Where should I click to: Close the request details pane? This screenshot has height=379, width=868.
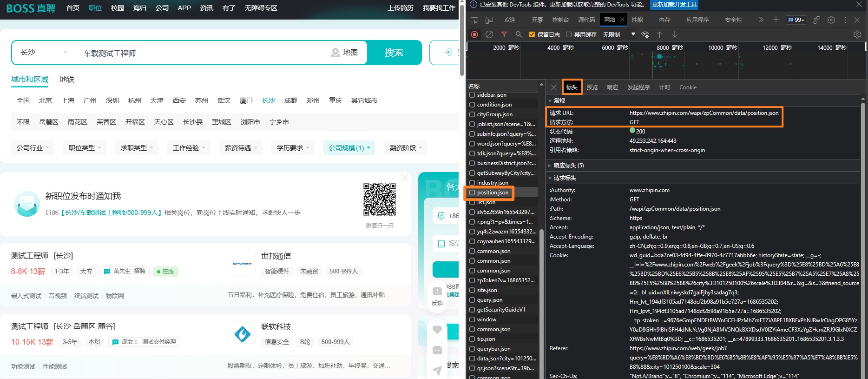pyautogui.click(x=553, y=87)
